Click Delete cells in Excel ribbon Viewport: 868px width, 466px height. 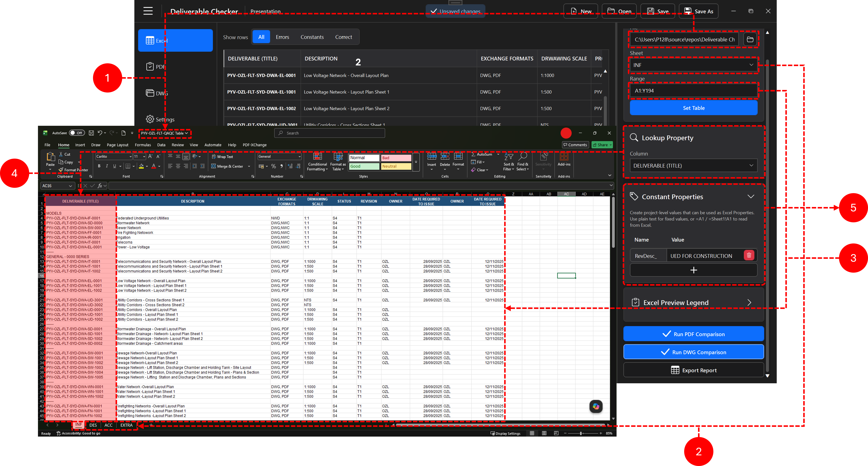(x=445, y=162)
